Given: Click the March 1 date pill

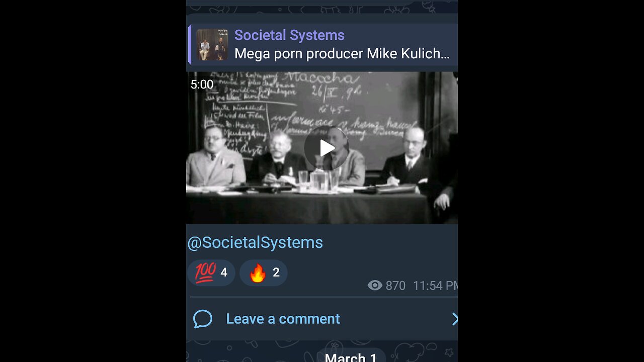Looking at the screenshot, I should point(351,356).
